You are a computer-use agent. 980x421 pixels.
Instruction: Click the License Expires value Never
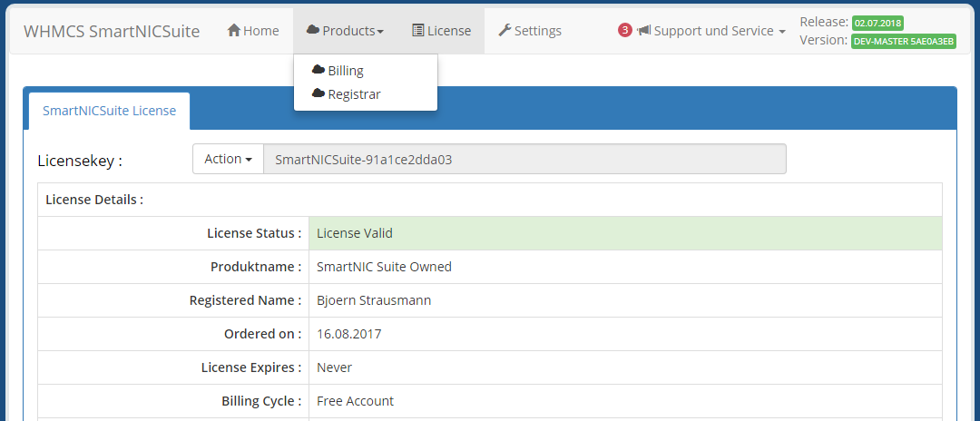(x=334, y=367)
